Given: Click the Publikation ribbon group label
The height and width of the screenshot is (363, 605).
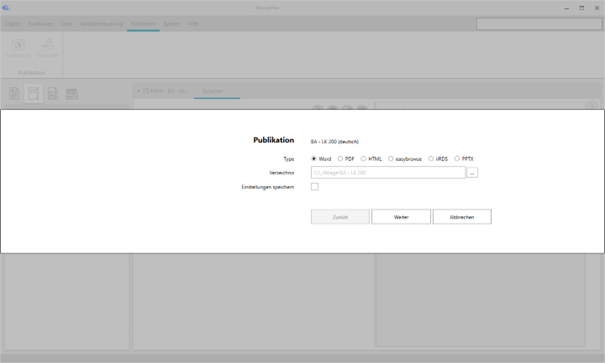Looking at the screenshot, I should [x=31, y=73].
